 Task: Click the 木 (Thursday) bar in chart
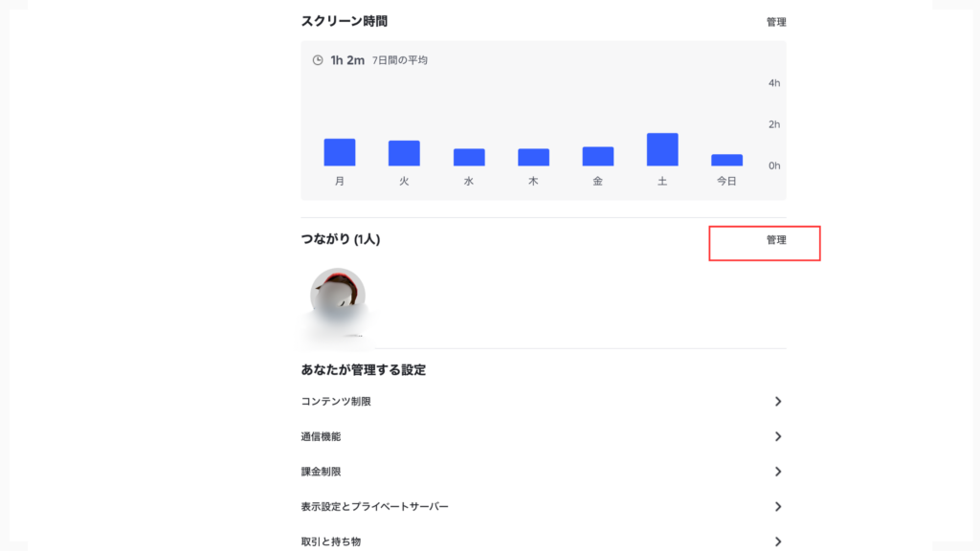[533, 157]
